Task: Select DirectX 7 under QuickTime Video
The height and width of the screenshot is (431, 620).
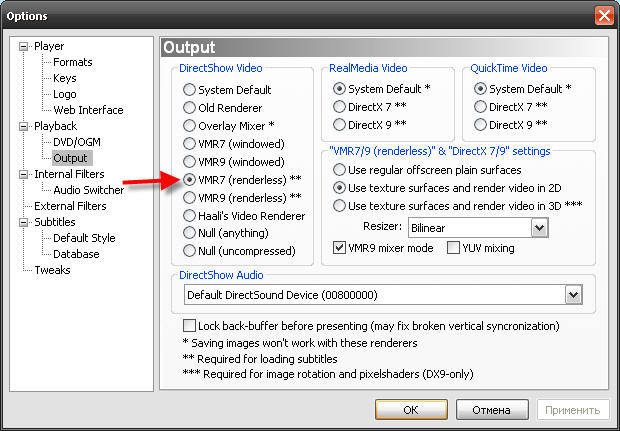Action: [x=481, y=107]
